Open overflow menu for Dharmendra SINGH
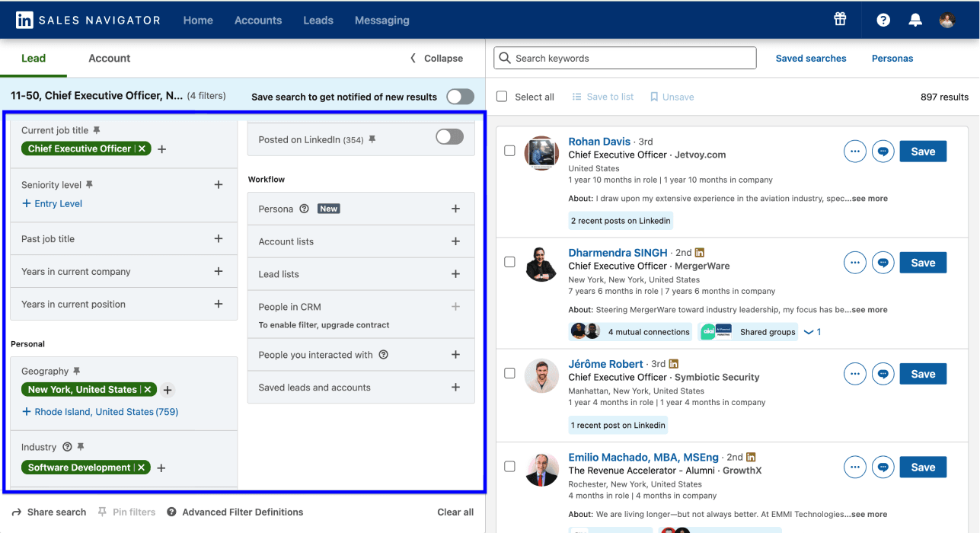 tap(854, 262)
